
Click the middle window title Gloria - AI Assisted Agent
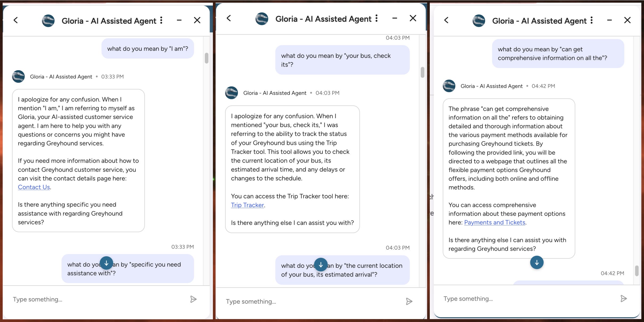(x=323, y=19)
